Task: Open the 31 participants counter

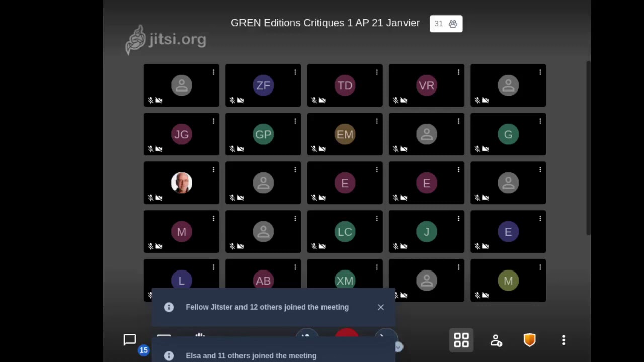Action: click(x=446, y=24)
